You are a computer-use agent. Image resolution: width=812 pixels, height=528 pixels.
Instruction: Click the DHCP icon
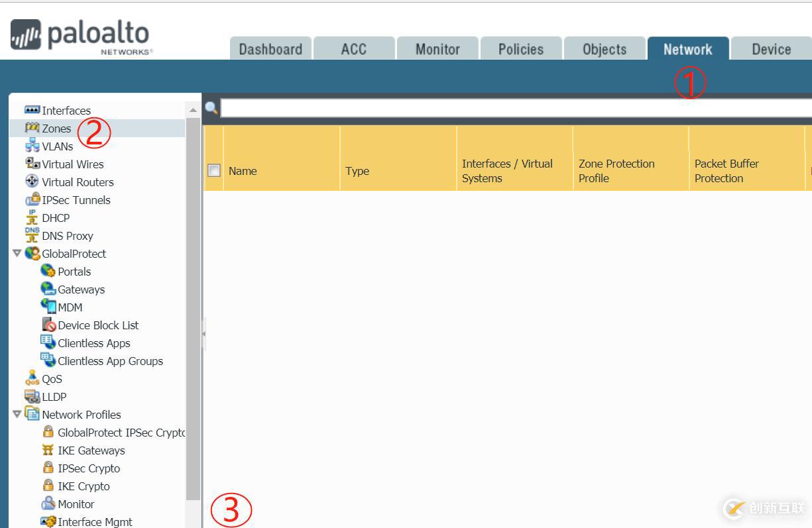[x=32, y=217]
